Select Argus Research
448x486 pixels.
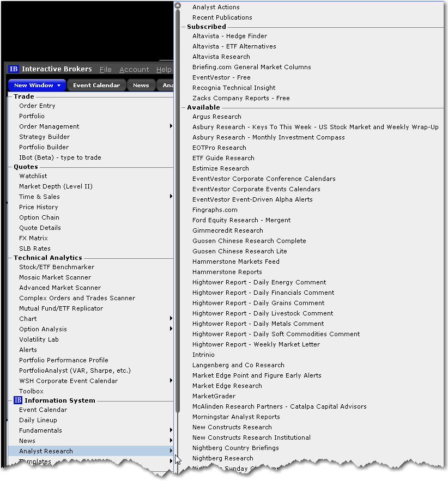click(217, 117)
